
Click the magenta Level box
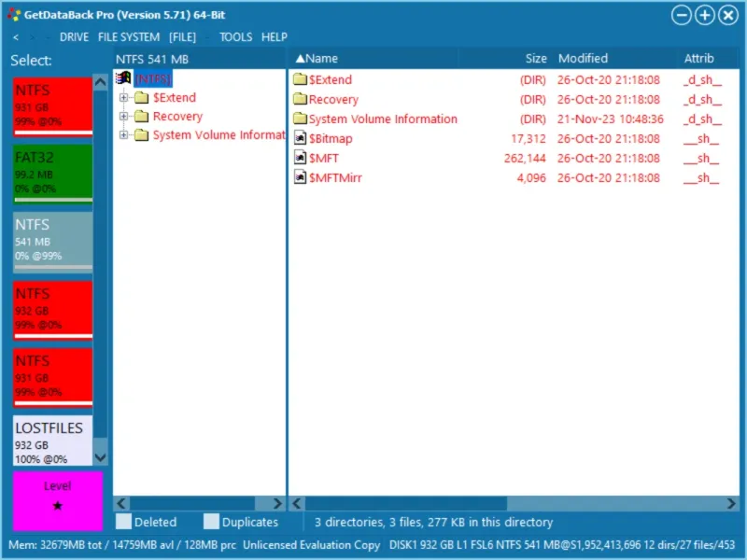[x=58, y=500]
